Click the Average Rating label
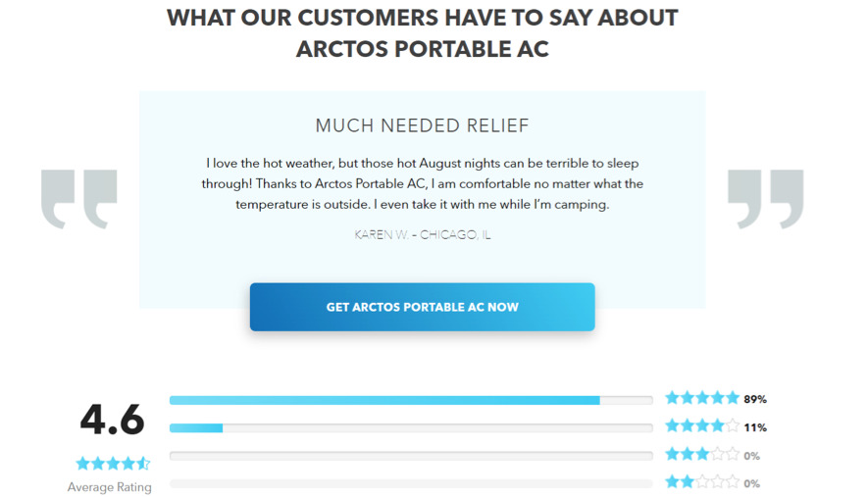 (110, 487)
